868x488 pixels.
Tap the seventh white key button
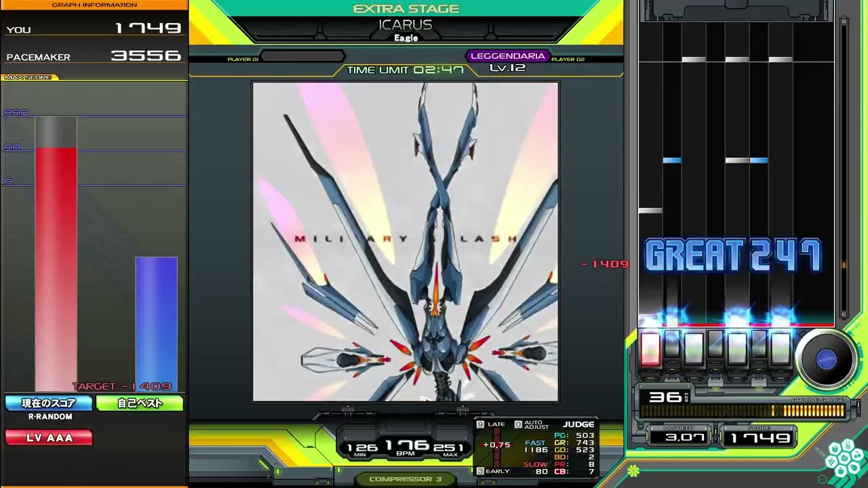(x=781, y=349)
